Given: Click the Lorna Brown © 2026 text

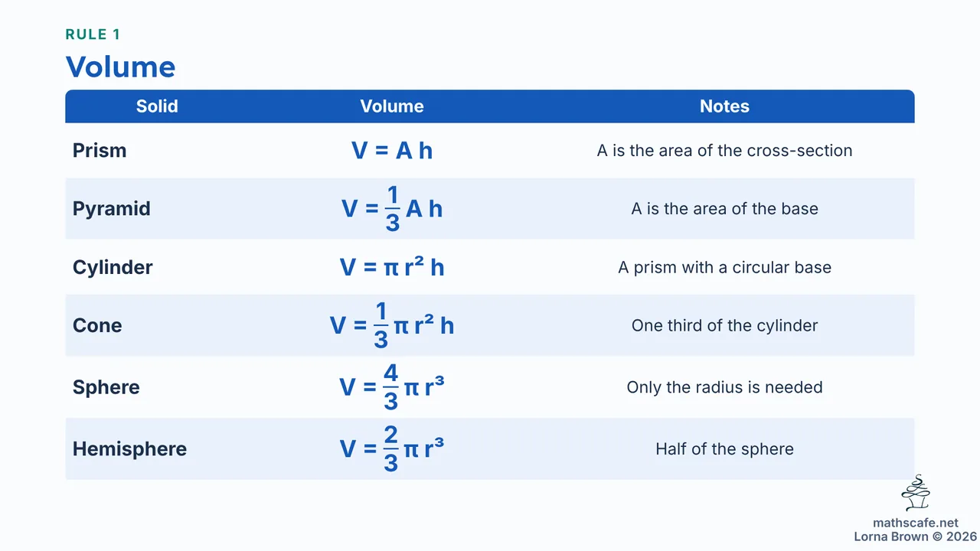Looking at the screenshot, I should click(x=916, y=536).
